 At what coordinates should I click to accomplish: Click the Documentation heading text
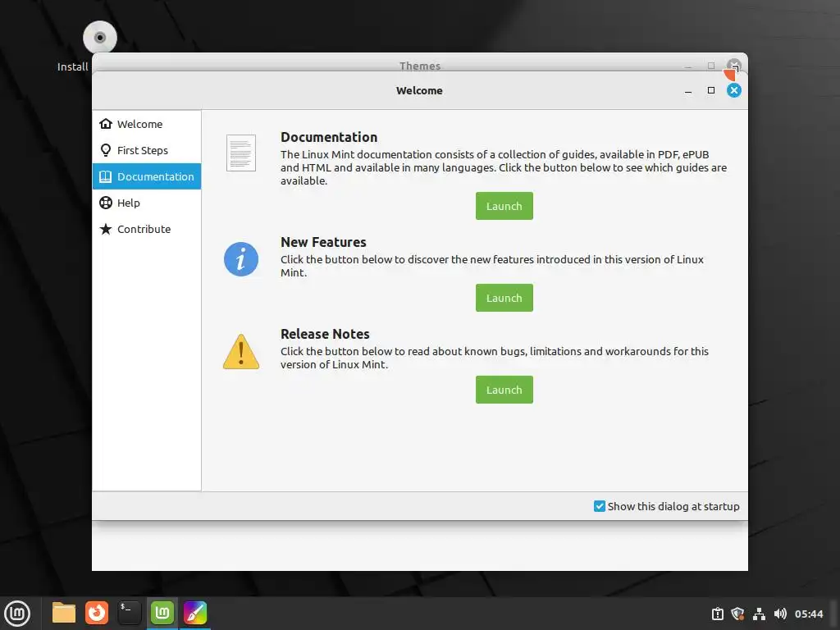tap(329, 137)
